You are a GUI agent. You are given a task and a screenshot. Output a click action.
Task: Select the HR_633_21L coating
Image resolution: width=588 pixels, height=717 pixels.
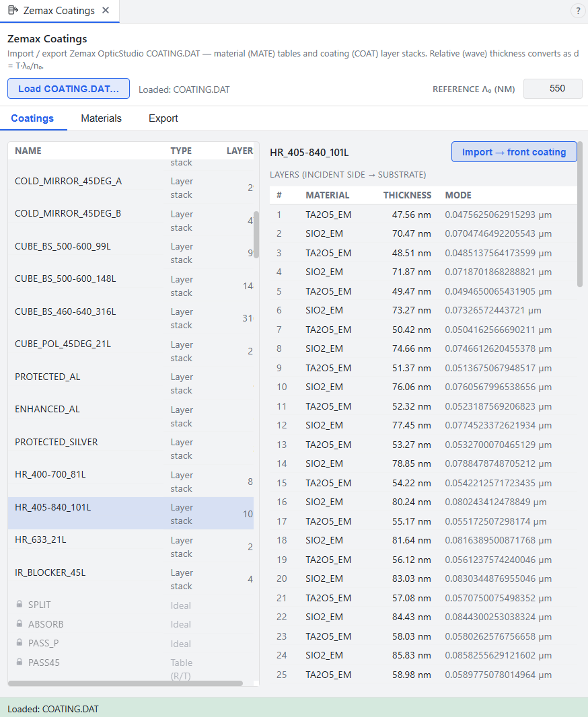click(x=131, y=546)
